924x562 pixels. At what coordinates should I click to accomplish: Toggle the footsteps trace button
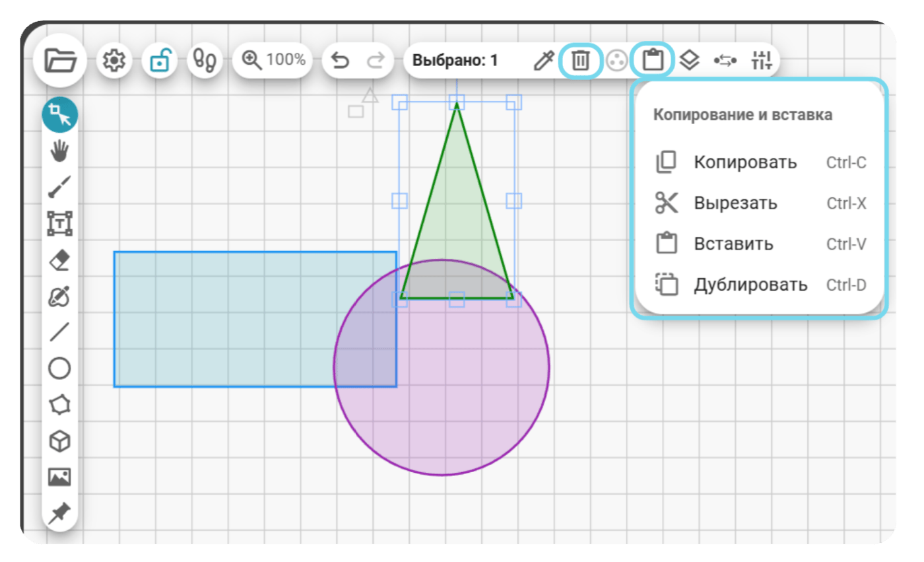[x=205, y=61]
